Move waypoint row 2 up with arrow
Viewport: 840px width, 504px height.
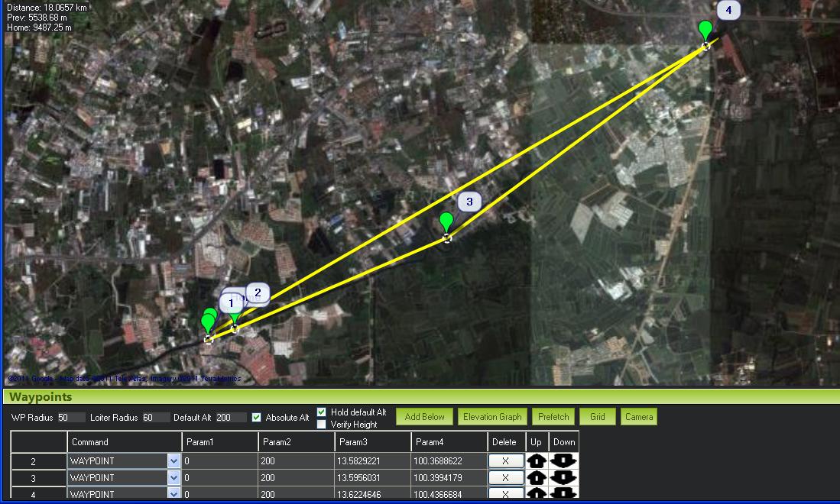point(537,461)
